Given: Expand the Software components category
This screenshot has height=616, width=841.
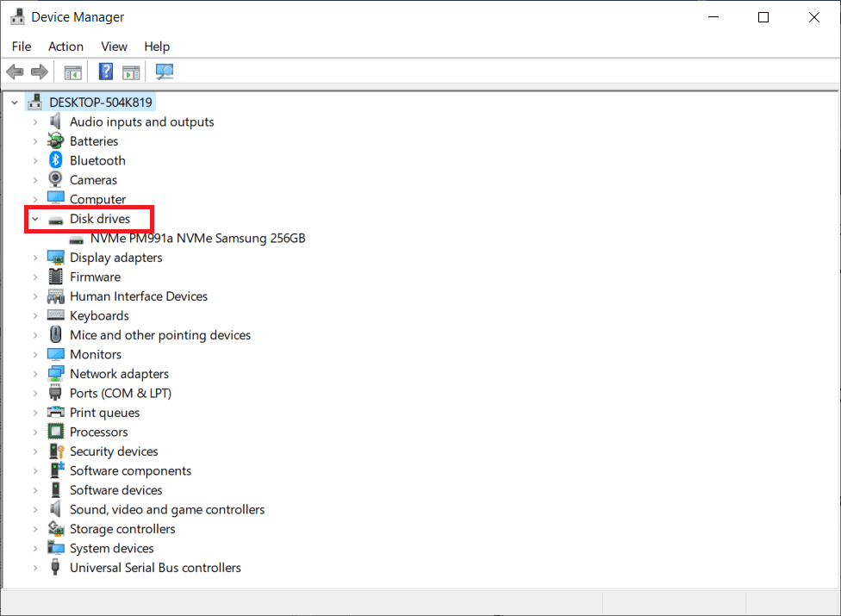Looking at the screenshot, I should (35, 470).
